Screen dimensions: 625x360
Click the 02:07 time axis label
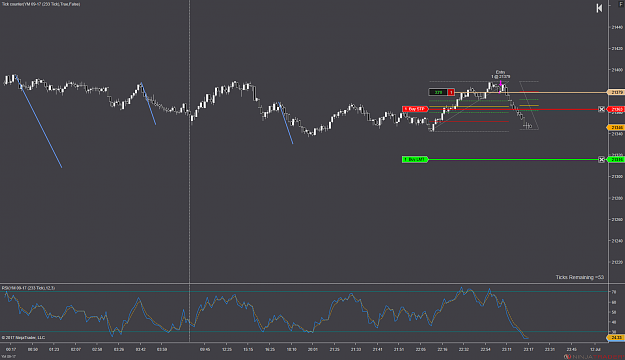(x=76, y=350)
